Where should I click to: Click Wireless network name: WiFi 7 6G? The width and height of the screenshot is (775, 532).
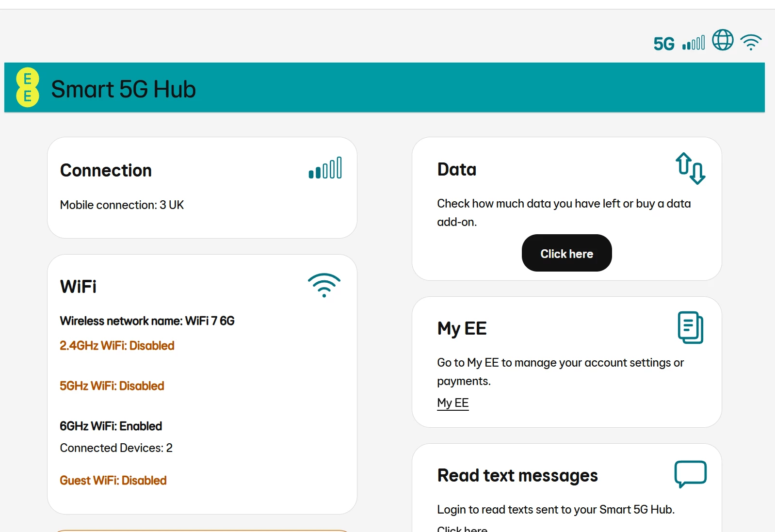(147, 321)
